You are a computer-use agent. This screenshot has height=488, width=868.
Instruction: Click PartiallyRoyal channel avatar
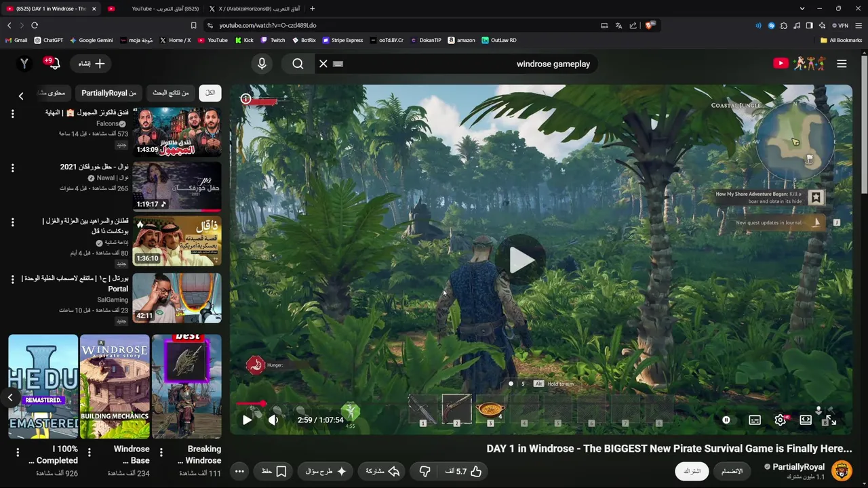(842, 471)
